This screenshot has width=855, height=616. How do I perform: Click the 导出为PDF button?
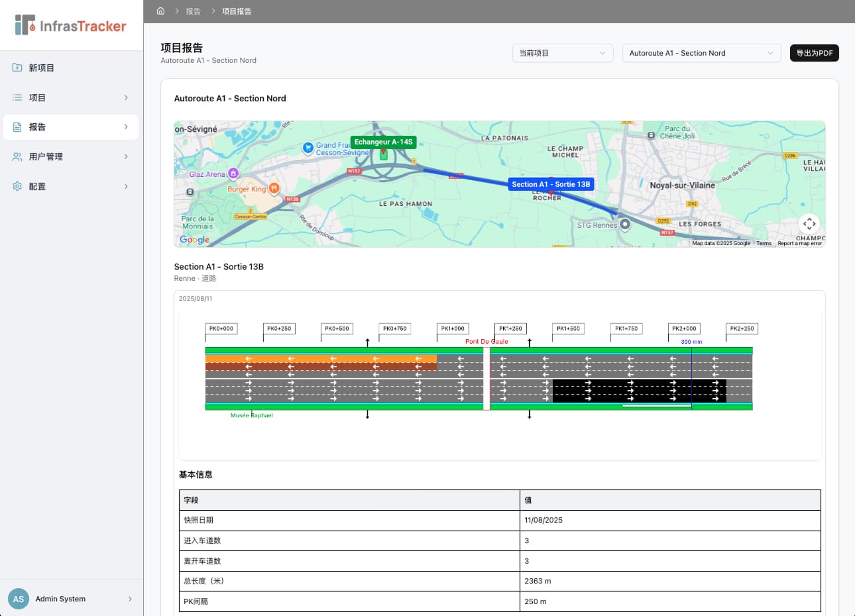coord(814,53)
